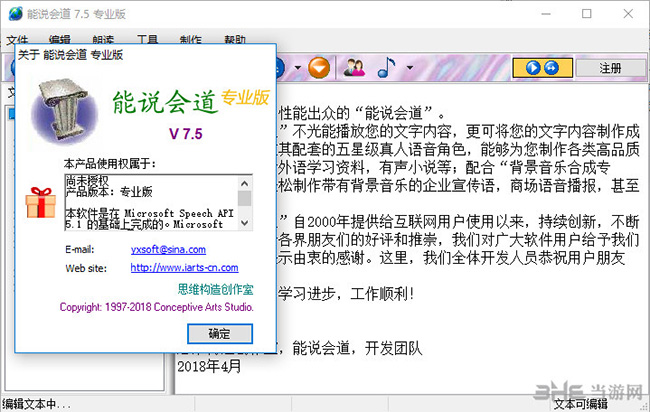Expand the dropdown arrow beside the music note
Image resolution: width=650 pixels, height=412 pixels.
click(410, 68)
